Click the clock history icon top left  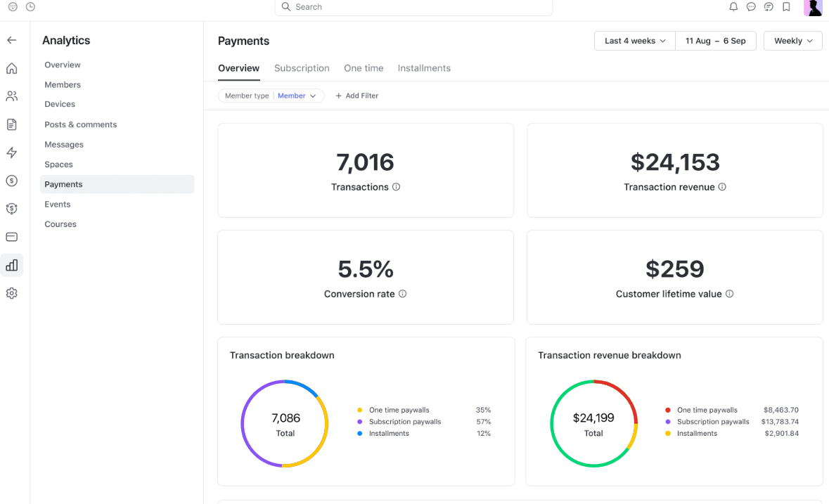pyautogui.click(x=31, y=7)
